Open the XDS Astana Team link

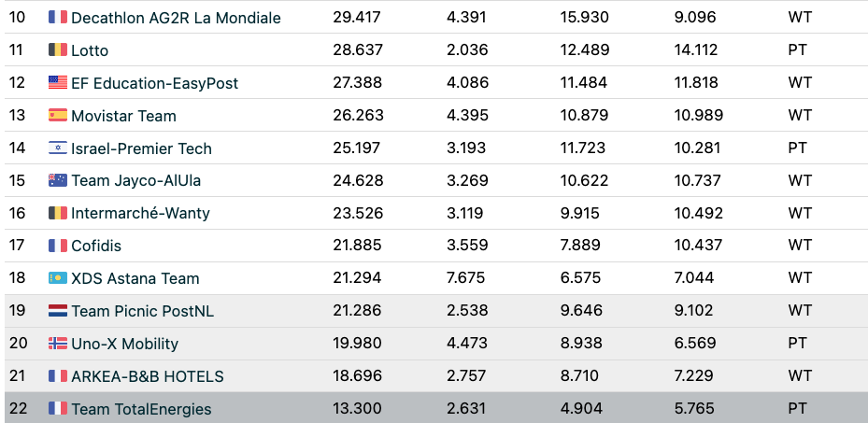click(135, 278)
